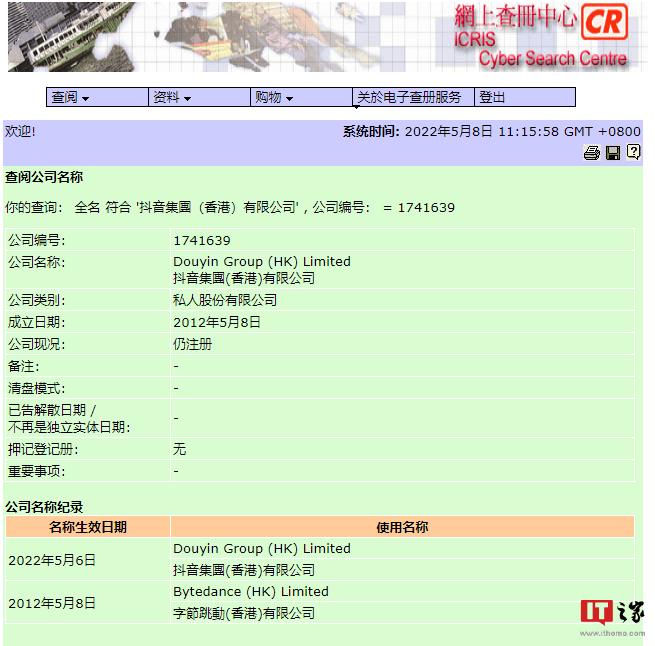Screen dimensions: 655x646
Task: Click the 公司名称纪录 section heading
Action: tap(44, 507)
